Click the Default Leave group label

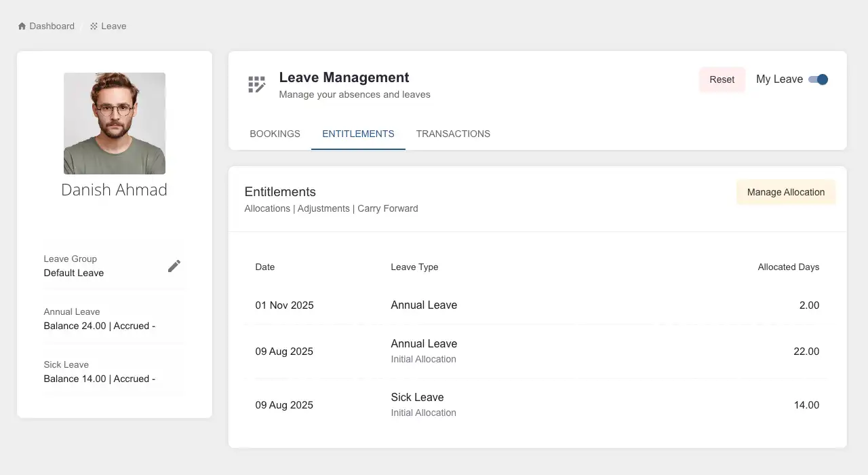(x=73, y=273)
